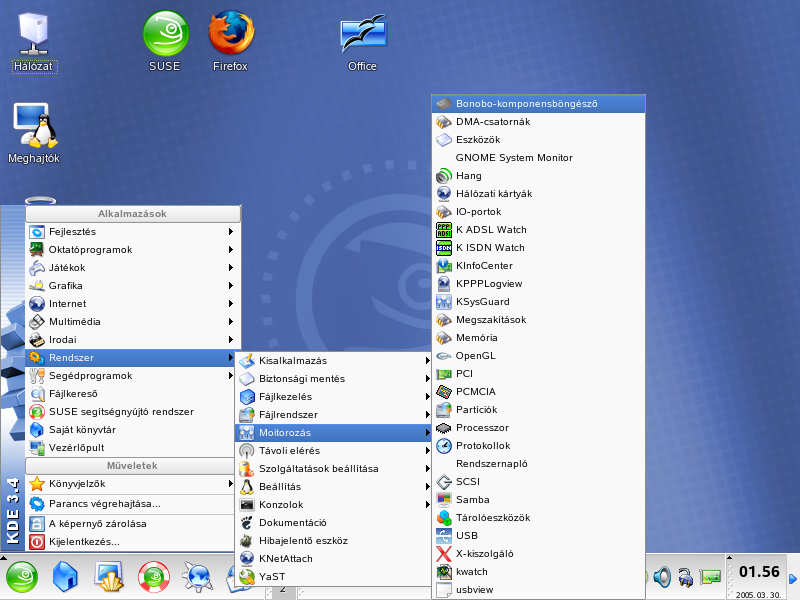The height and width of the screenshot is (600, 800).
Task: Expand the Játékok submenu arrow
Action: pos(231,267)
